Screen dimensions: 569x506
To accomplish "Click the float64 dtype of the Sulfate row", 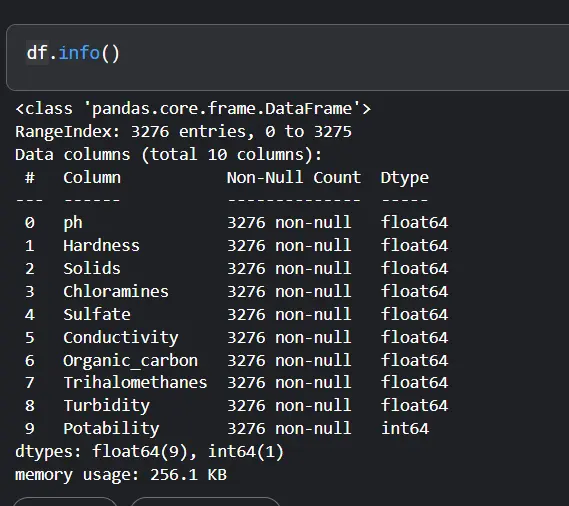I will [x=414, y=314].
